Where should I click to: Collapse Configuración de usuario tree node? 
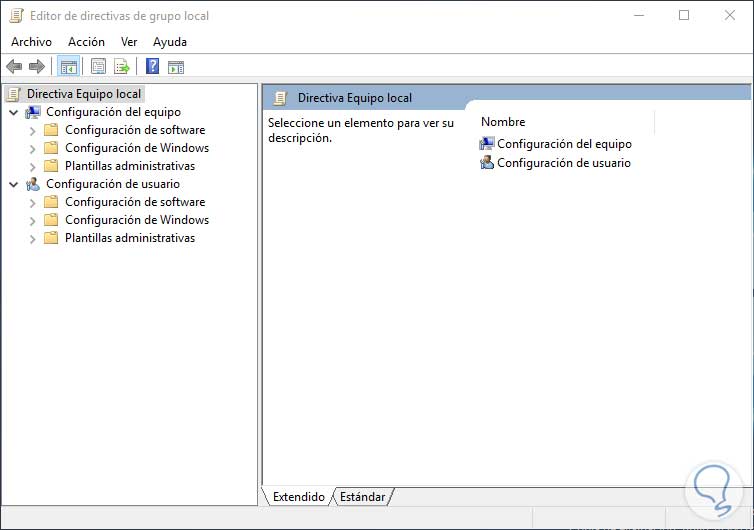coord(14,184)
